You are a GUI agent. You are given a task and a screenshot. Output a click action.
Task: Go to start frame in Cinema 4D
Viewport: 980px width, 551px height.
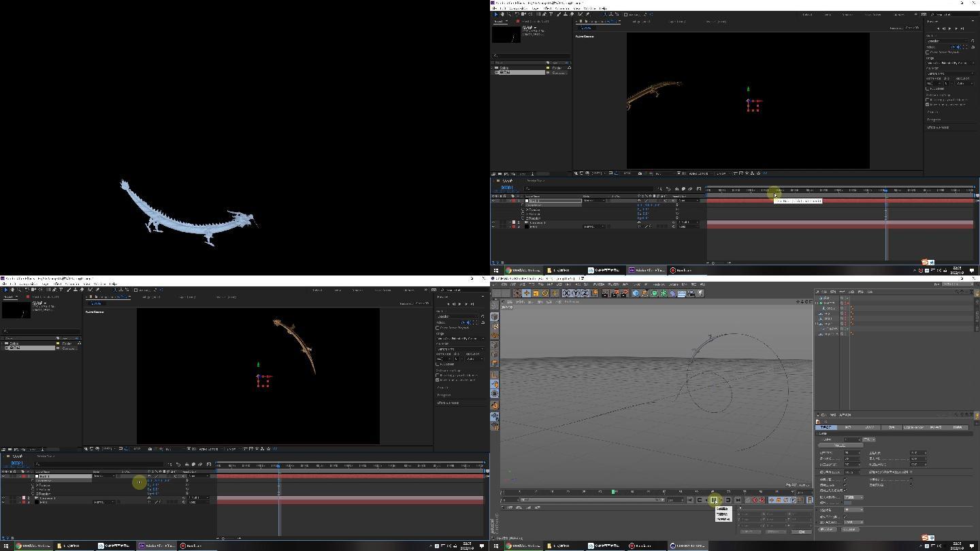690,500
